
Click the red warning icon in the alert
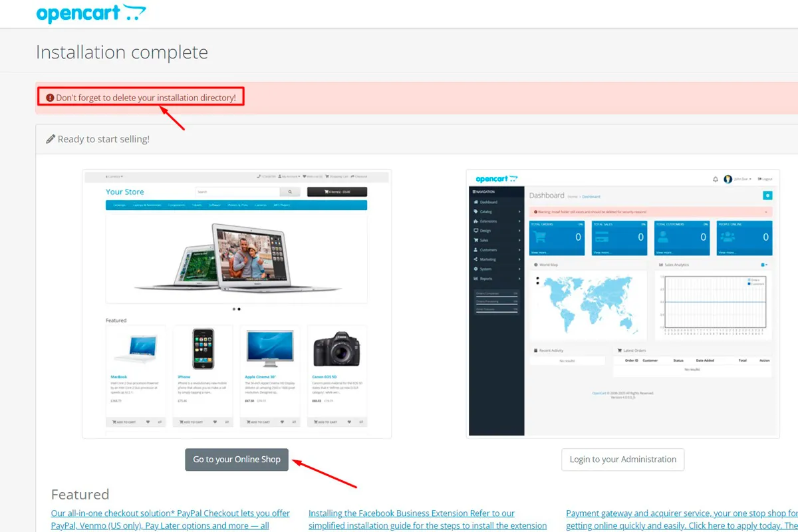click(x=50, y=98)
